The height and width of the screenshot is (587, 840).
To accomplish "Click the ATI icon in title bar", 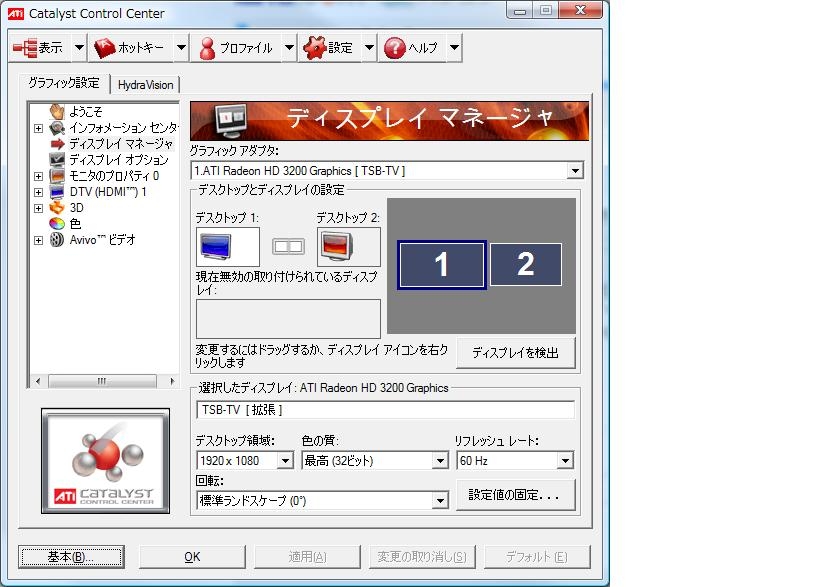I will click(16, 13).
